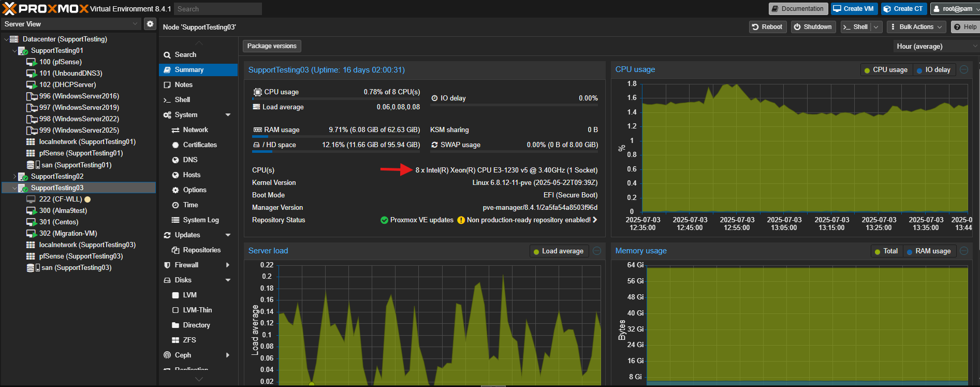Image resolution: width=980 pixels, height=387 pixels.
Task: Click the RAM usage progress bar
Action: tap(336, 137)
